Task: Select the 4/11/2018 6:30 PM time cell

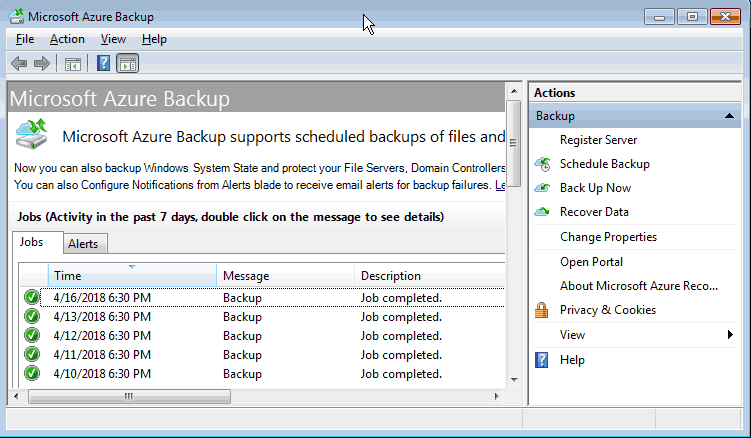Action: 102,355
